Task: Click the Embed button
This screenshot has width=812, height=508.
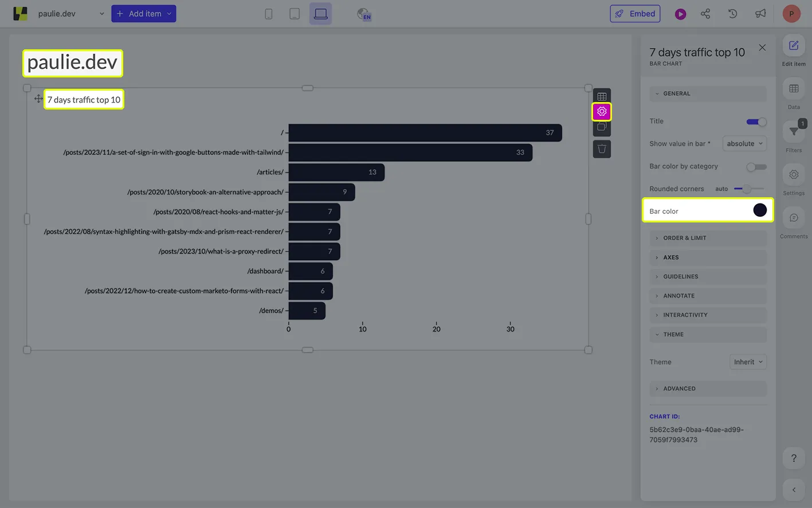Action: [635, 14]
